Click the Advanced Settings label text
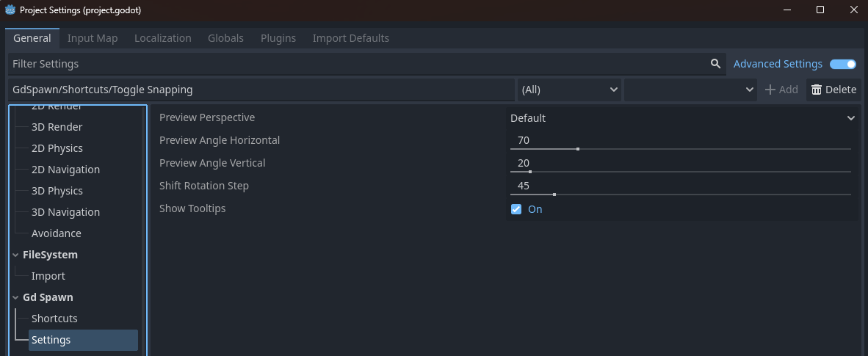This screenshot has width=868, height=356. 778,64
